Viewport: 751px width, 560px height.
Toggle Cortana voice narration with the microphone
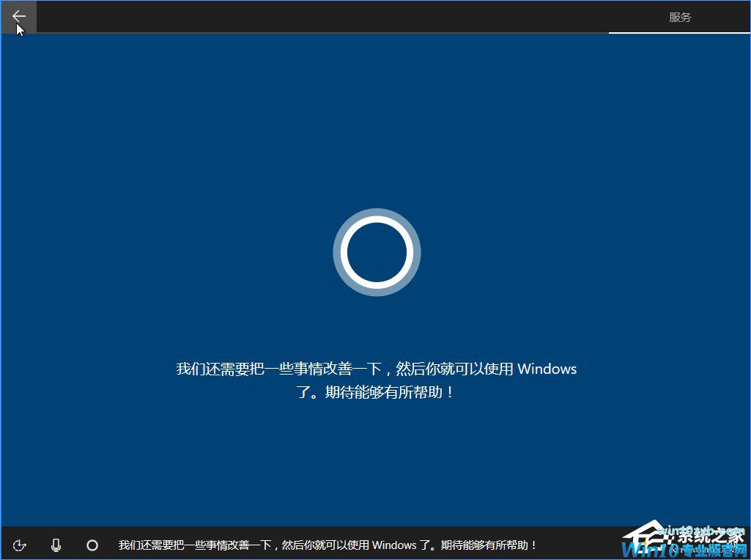56,545
